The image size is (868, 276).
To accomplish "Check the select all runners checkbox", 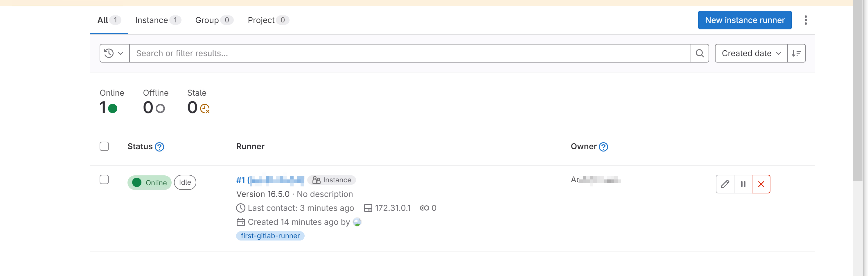I will (x=104, y=147).
